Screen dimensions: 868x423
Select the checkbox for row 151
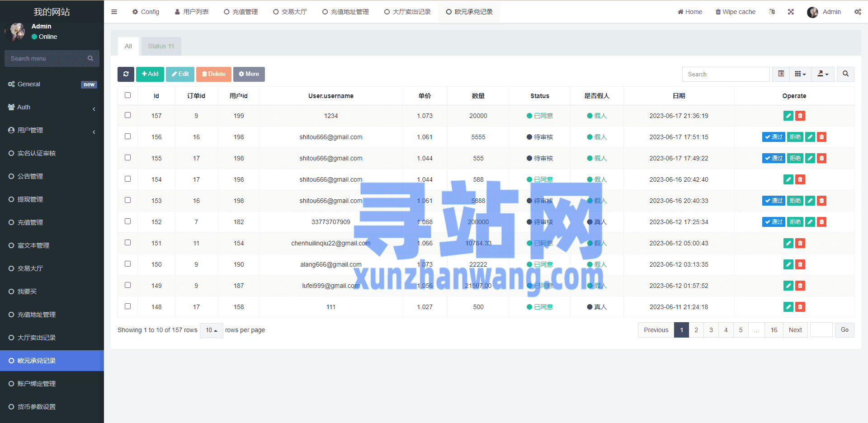tap(127, 243)
